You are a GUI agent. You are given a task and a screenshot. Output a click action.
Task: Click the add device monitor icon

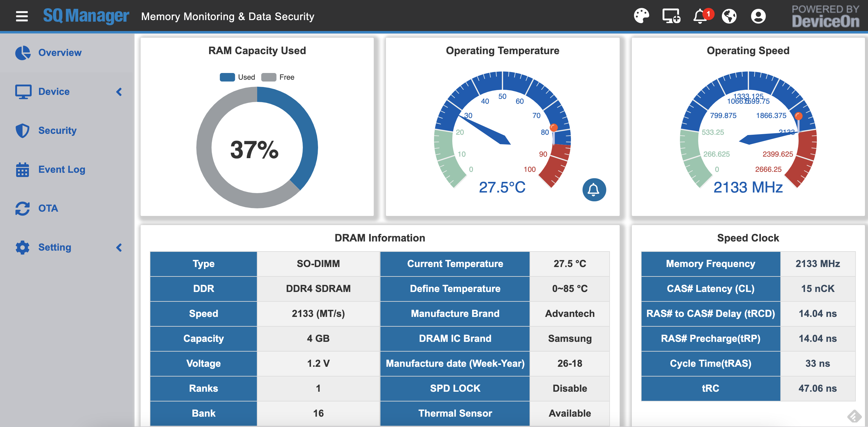click(670, 16)
